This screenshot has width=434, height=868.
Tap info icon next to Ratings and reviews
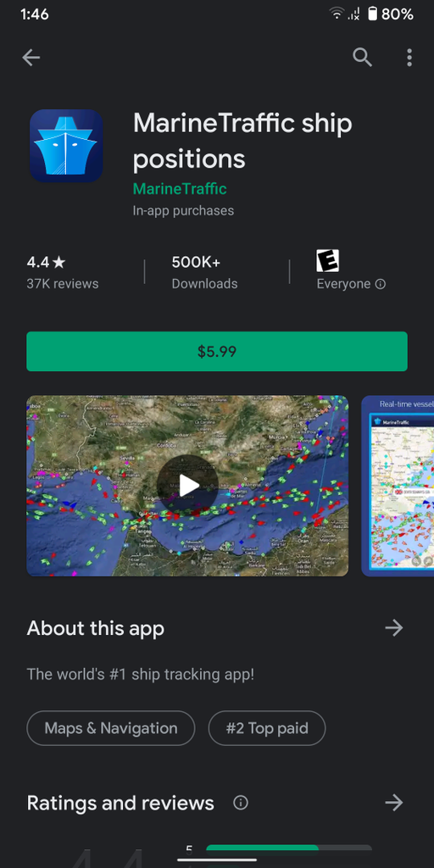click(240, 803)
